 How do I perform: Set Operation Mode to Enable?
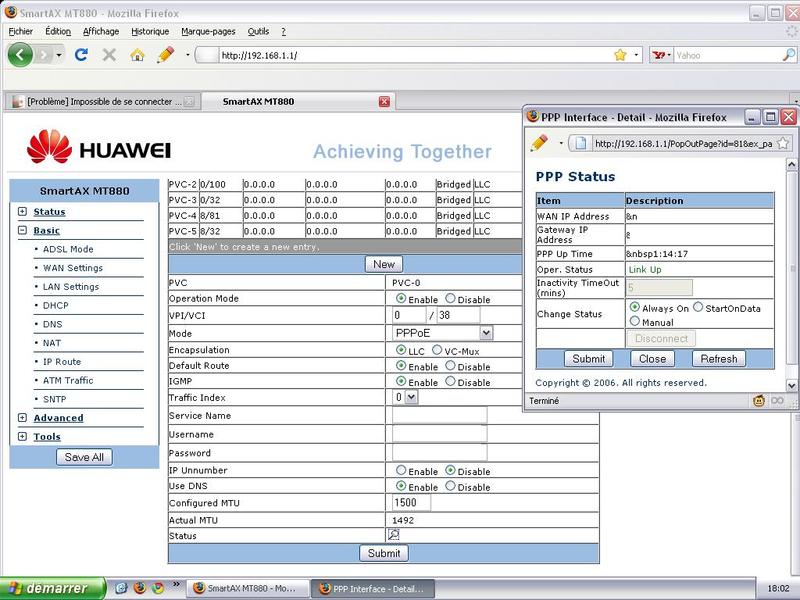pos(401,298)
